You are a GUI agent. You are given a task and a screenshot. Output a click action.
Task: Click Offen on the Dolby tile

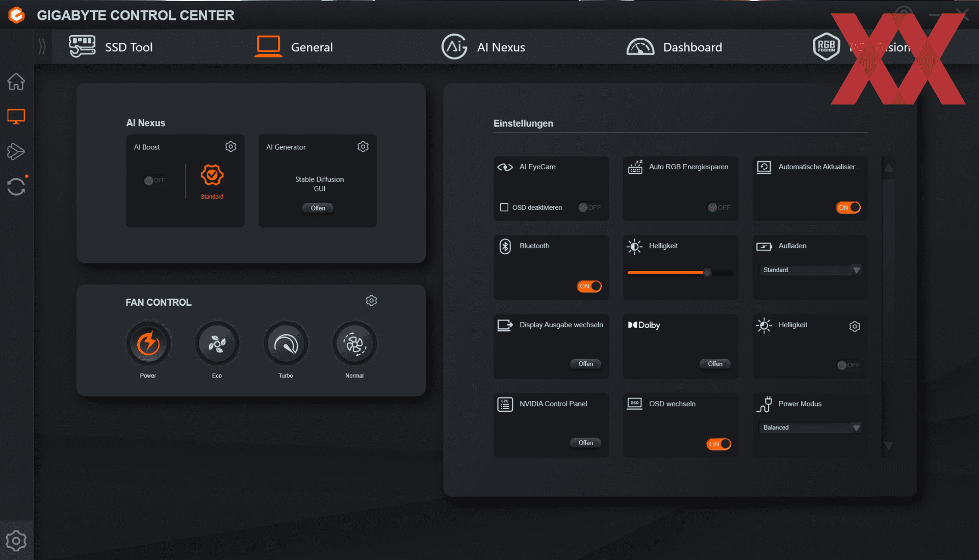coord(715,364)
